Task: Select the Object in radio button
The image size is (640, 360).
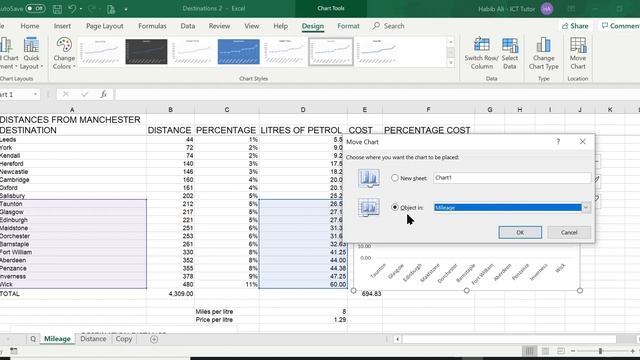Action: tap(395, 207)
